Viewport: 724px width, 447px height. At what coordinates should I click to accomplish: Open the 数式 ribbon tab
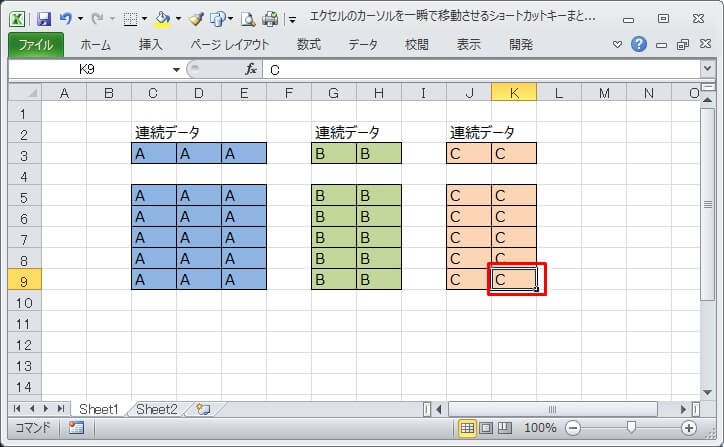pos(308,45)
